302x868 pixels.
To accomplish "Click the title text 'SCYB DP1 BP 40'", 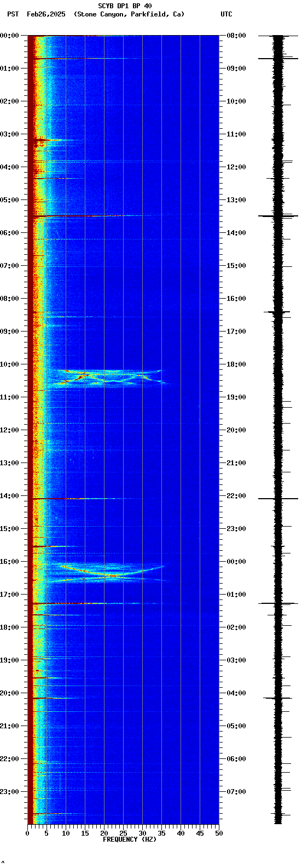I will (x=125, y=6).
